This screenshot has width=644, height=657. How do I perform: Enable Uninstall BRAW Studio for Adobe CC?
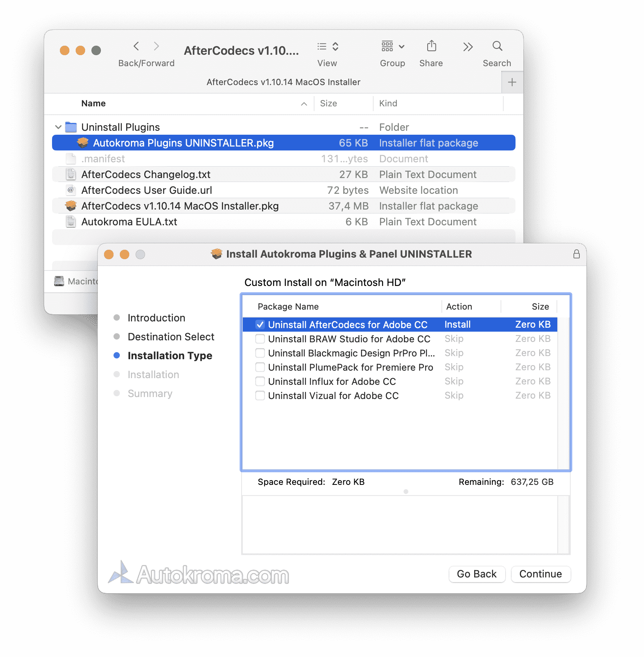pos(260,339)
